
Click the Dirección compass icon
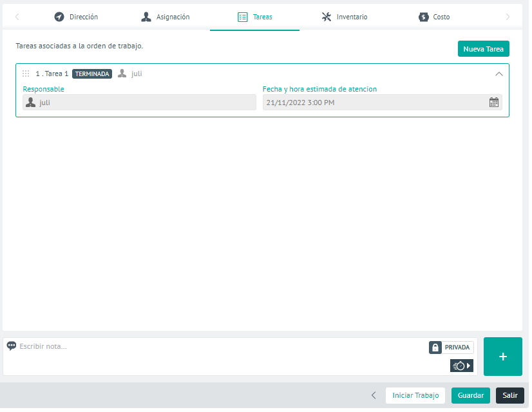click(x=59, y=17)
